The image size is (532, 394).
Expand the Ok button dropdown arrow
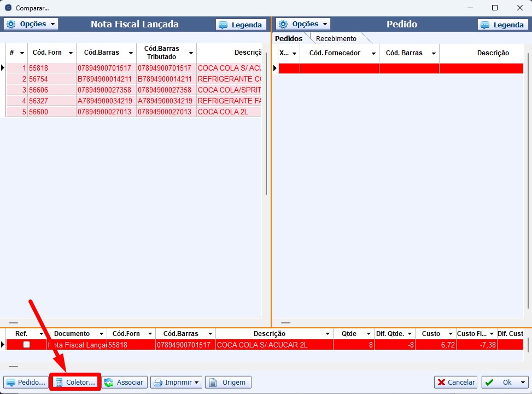pyautogui.click(x=523, y=383)
